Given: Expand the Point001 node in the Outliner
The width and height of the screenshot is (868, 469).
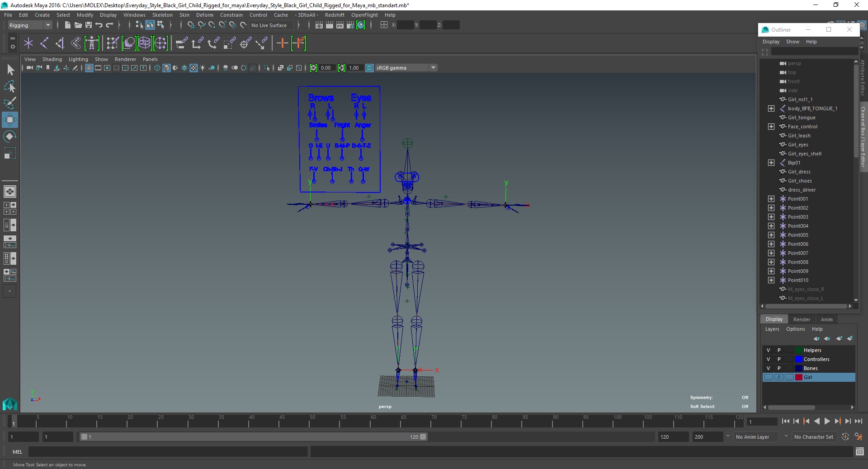Looking at the screenshot, I should pyautogui.click(x=771, y=199).
